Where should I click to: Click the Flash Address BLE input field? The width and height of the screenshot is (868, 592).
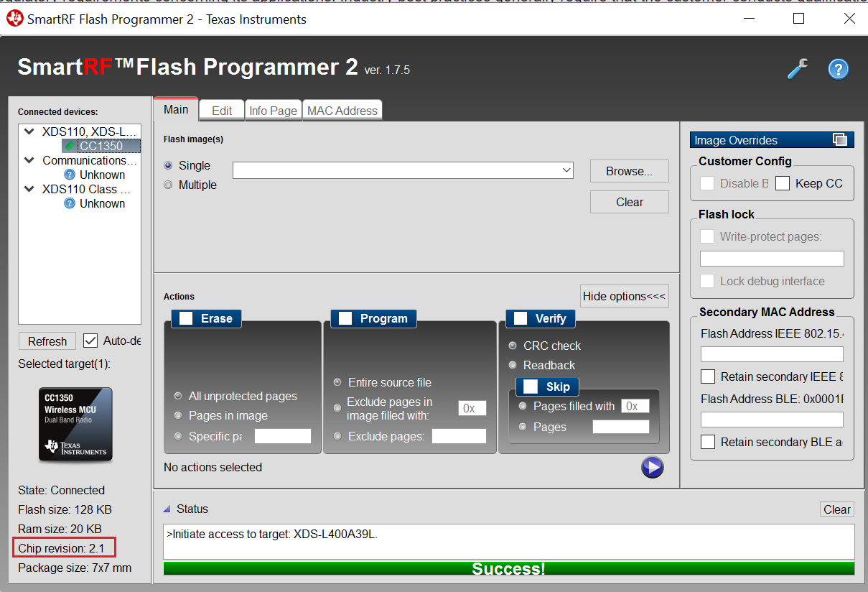click(x=772, y=420)
